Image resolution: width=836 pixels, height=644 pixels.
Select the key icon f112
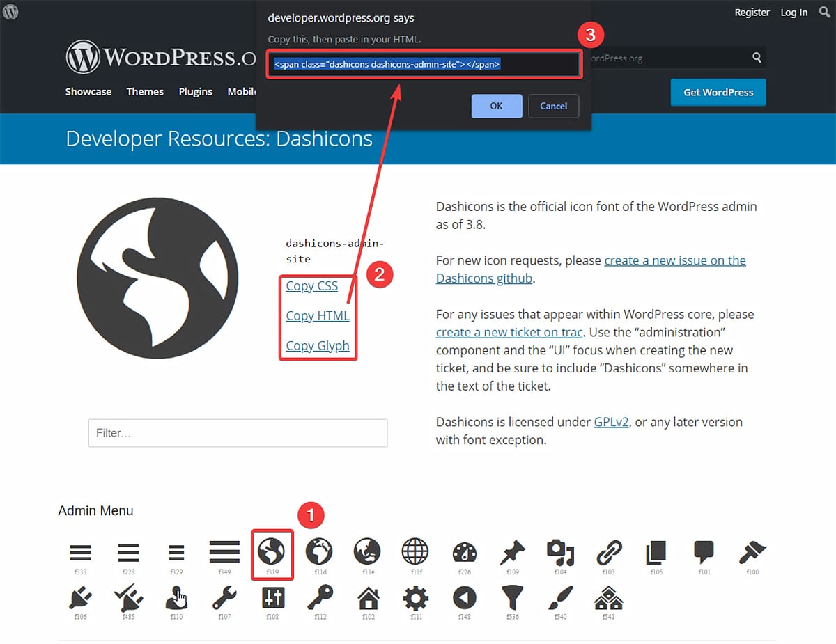click(320, 597)
